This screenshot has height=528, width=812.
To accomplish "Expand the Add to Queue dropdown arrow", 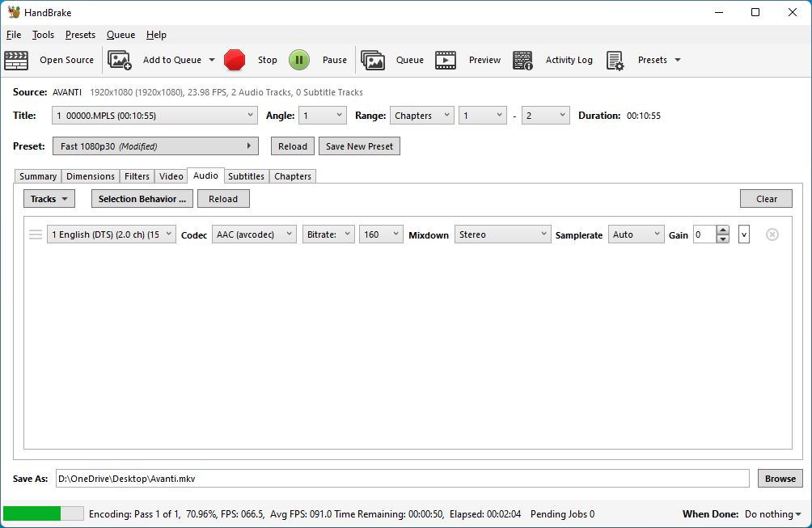I will pos(212,60).
